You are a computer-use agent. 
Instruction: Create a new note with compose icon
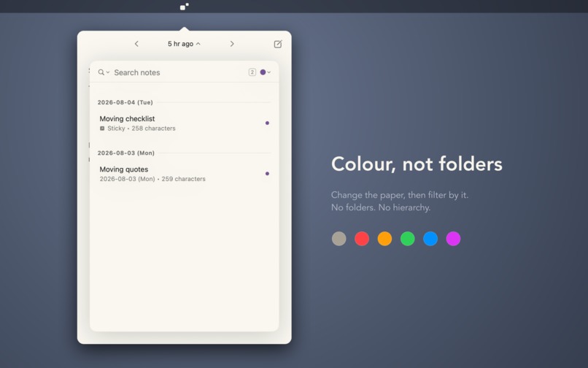pos(278,44)
